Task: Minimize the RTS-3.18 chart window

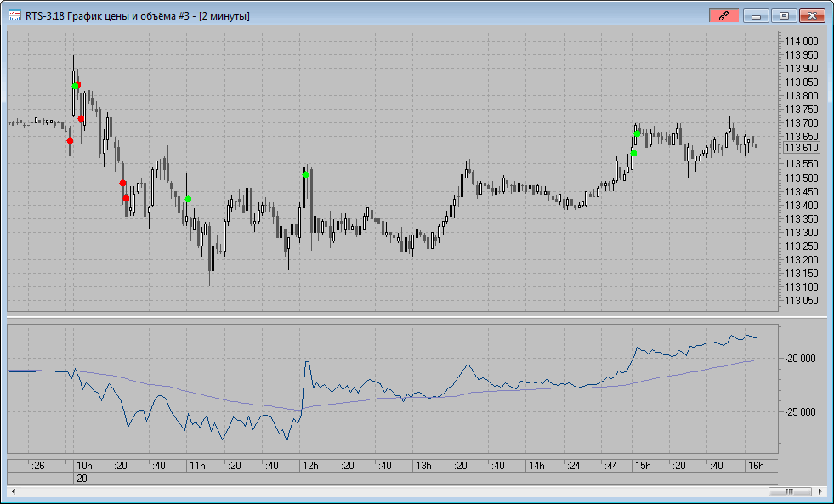Action: click(756, 15)
